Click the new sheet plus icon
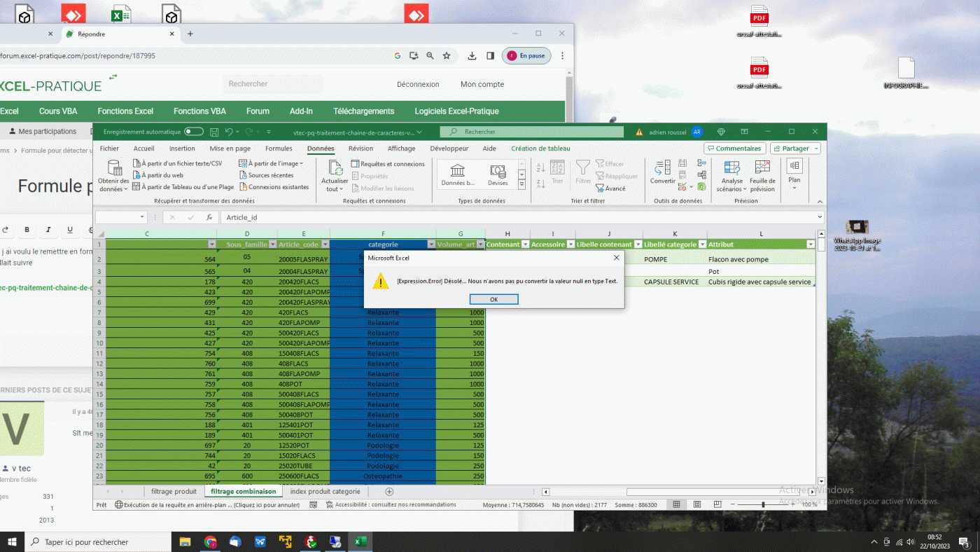The width and height of the screenshot is (980, 552). pyautogui.click(x=390, y=492)
